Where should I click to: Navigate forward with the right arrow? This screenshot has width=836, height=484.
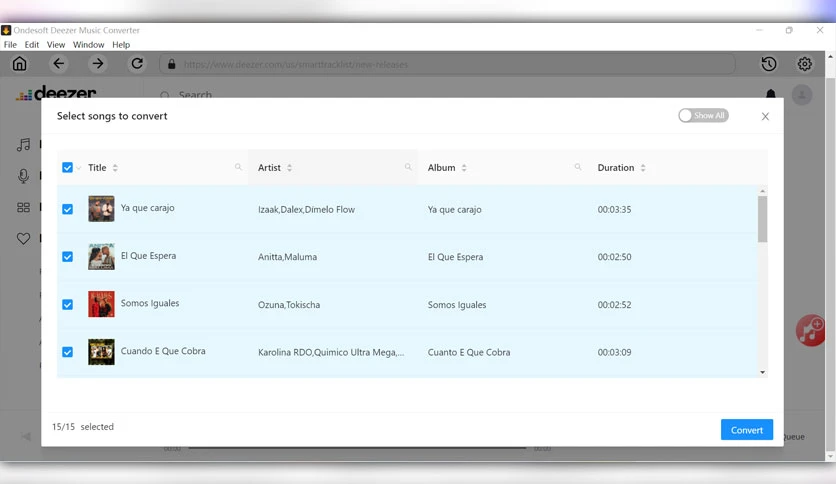tap(98, 64)
